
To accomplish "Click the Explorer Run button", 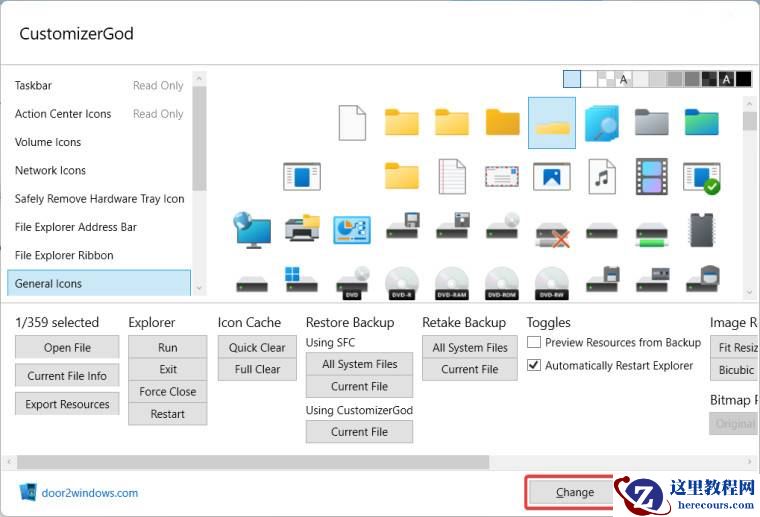I will pyautogui.click(x=168, y=347).
